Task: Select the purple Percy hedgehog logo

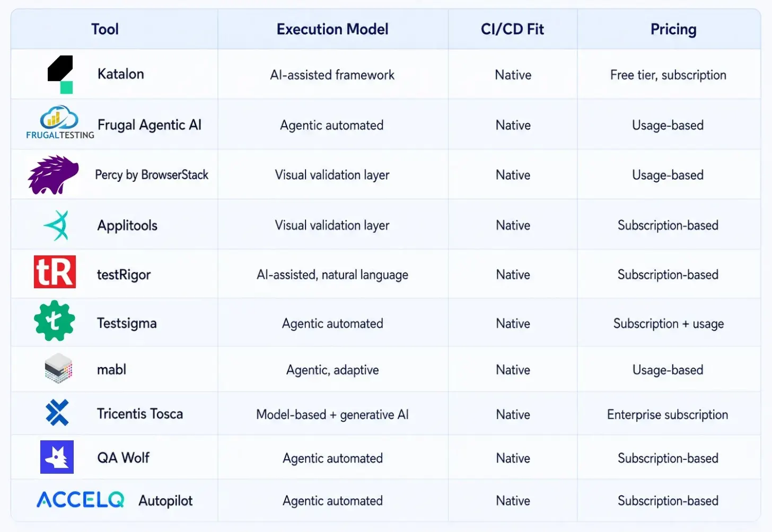Action: [53, 175]
